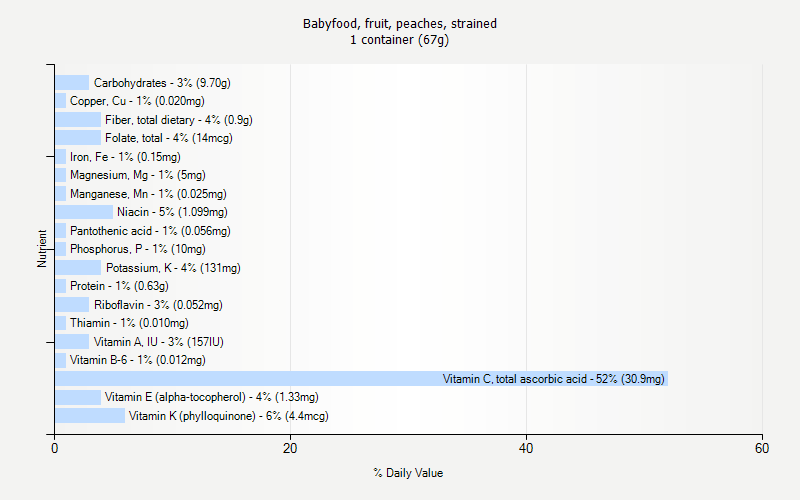
Task: Select the Iron, Fe - 1% (0.15mg) label
Action: click(126, 157)
